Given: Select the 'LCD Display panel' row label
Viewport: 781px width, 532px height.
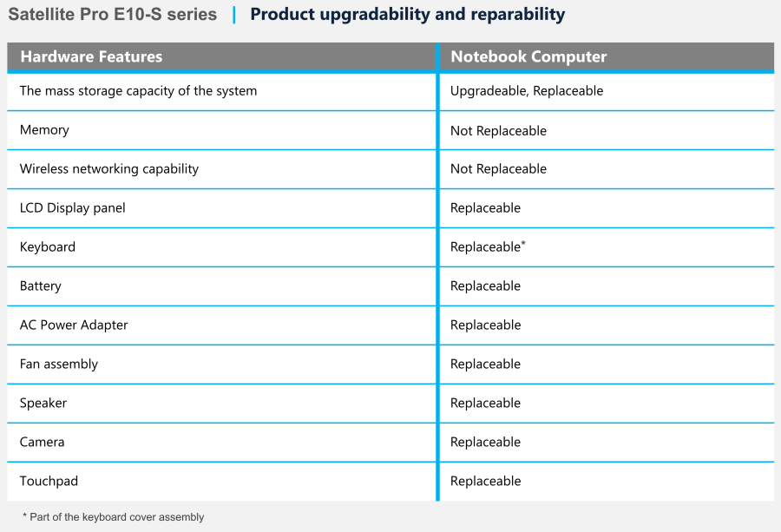Looking at the screenshot, I should [73, 208].
